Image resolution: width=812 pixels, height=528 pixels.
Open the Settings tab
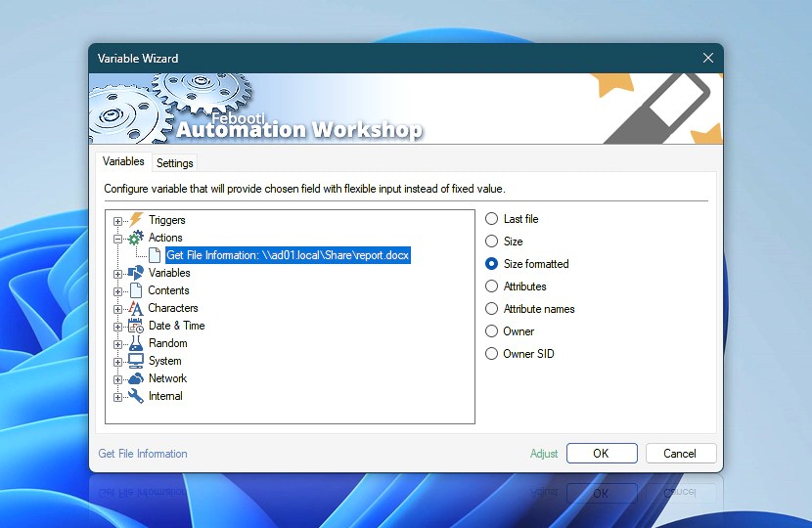coord(174,163)
